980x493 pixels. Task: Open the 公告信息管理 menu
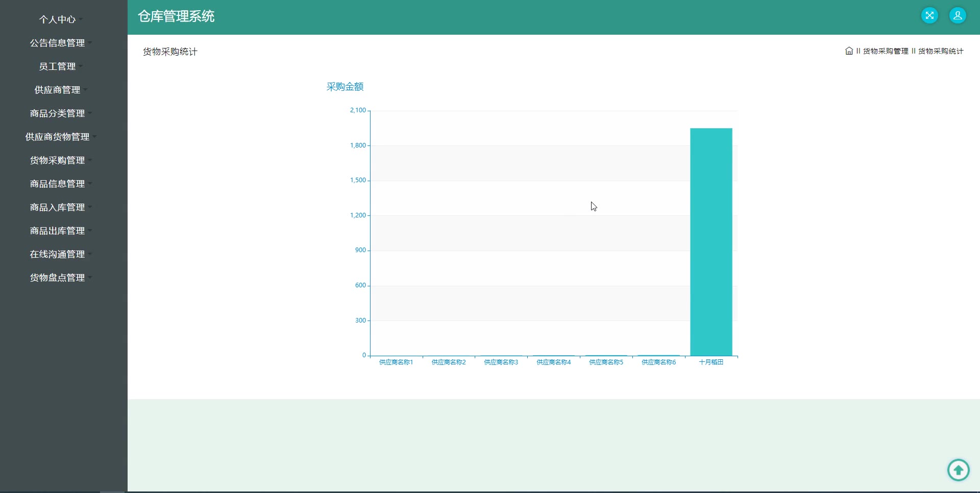(57, 43)
